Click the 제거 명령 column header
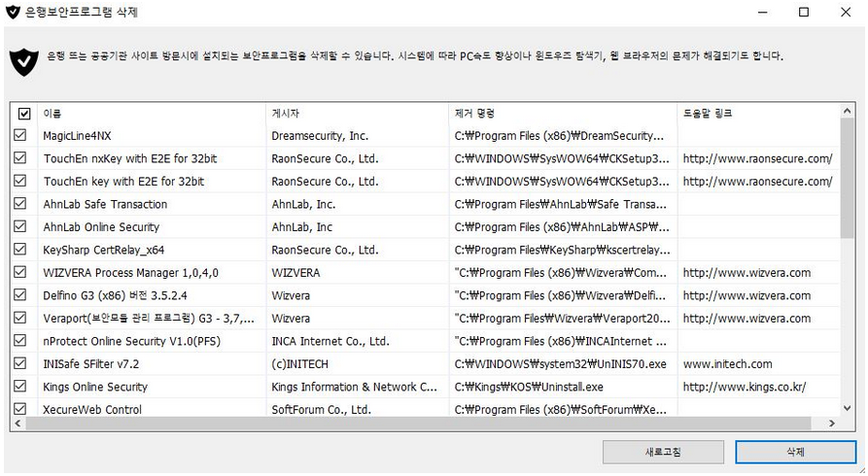The image size is (868, 476). click(x=564, y=114)
